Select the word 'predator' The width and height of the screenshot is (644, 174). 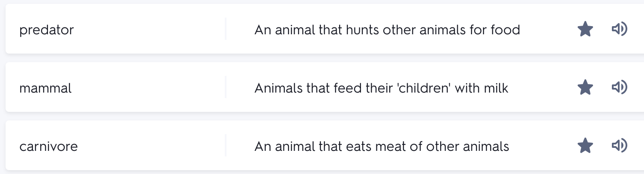click(47, 30)
